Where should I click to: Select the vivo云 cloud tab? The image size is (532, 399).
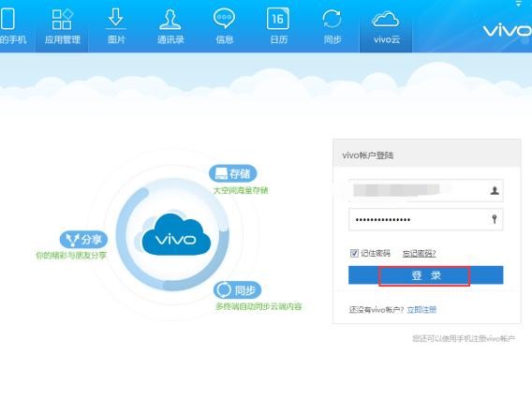point(386,26)
